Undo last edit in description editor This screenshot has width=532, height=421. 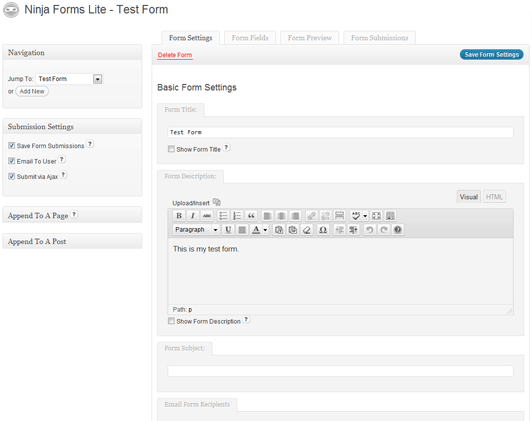pyautogui.click(x=369, y=230)
